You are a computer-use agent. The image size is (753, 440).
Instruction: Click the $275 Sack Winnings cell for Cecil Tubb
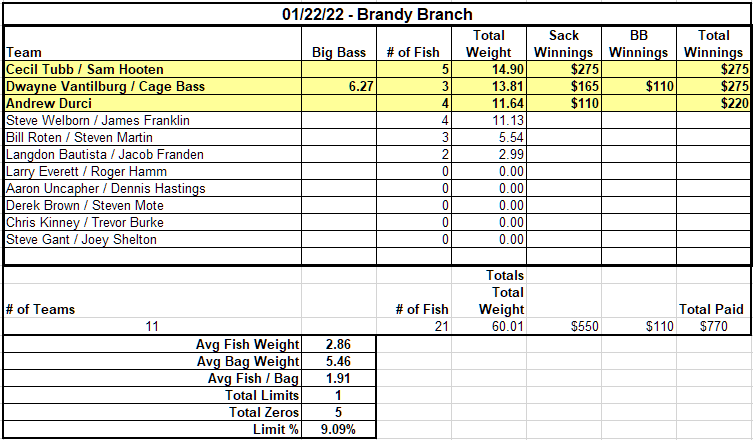coord(564,69)
